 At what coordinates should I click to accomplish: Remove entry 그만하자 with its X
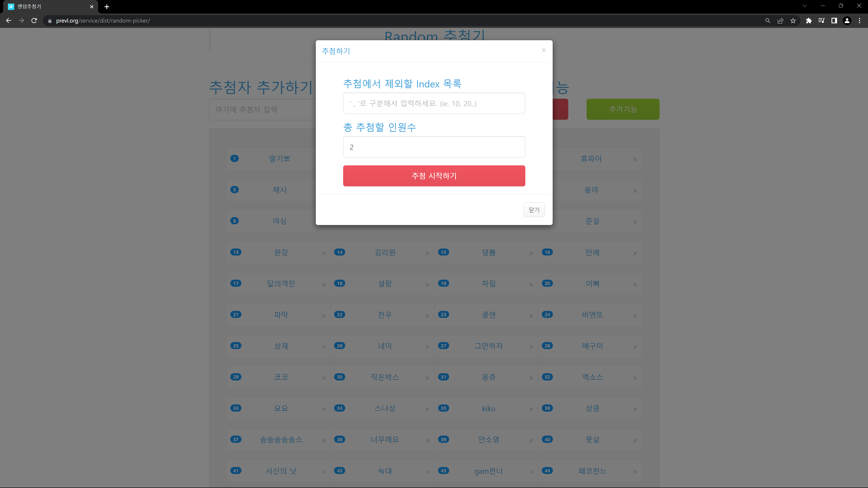click(x=531, y=347)
